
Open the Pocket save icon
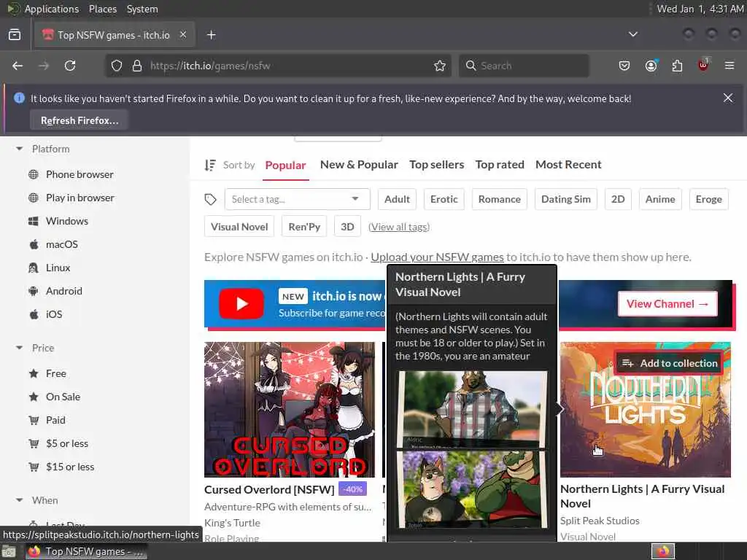(x=624, y=66)
